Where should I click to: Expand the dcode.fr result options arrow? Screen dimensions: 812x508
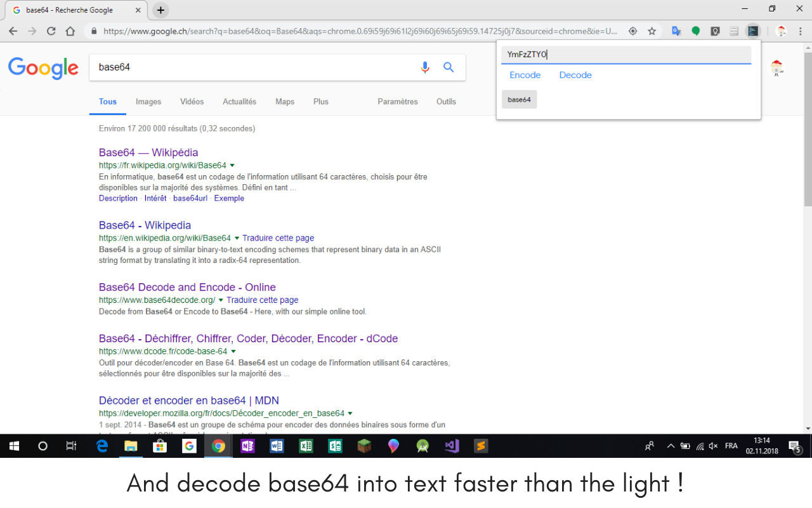click(x=233, y=351)
